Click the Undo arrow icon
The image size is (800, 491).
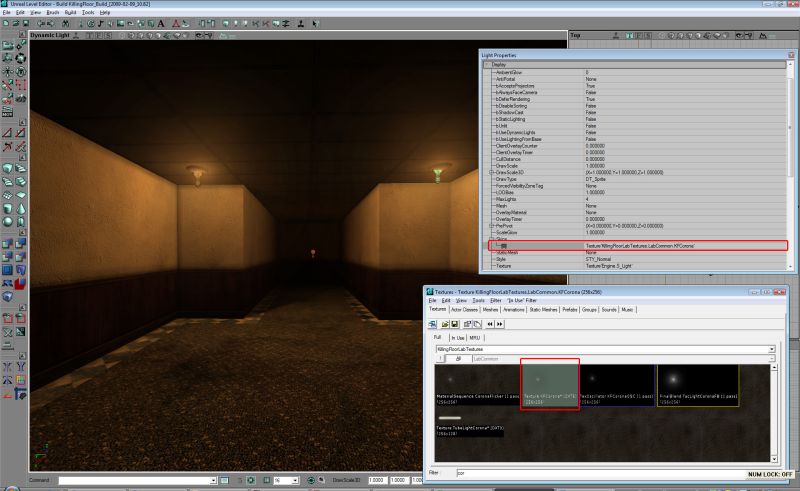tap(40, 23)
